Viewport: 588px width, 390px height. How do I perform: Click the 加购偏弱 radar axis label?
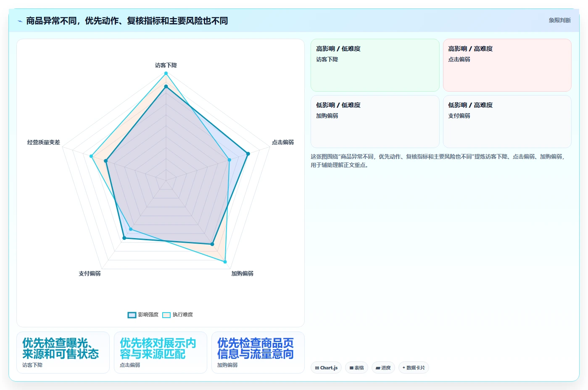pyautogui.click(x=243, y=273)
